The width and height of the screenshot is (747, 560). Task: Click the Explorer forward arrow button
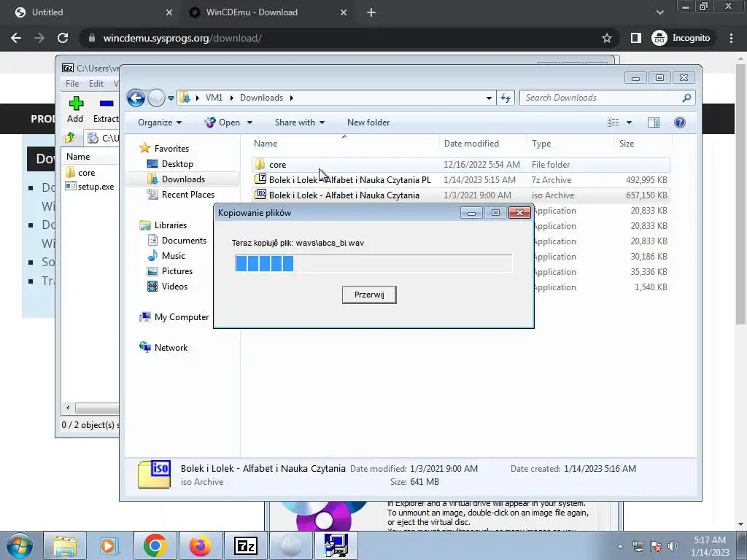pos(156,98)
